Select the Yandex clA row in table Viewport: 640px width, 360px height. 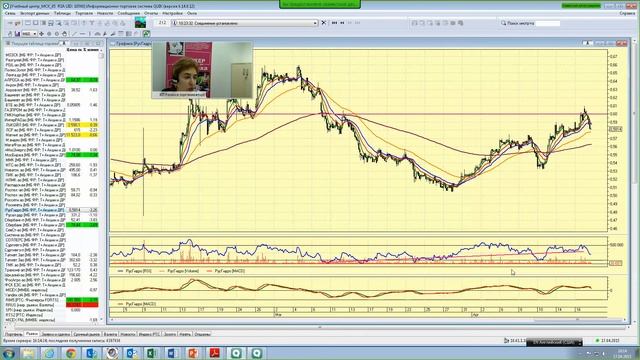click(51, 295)
